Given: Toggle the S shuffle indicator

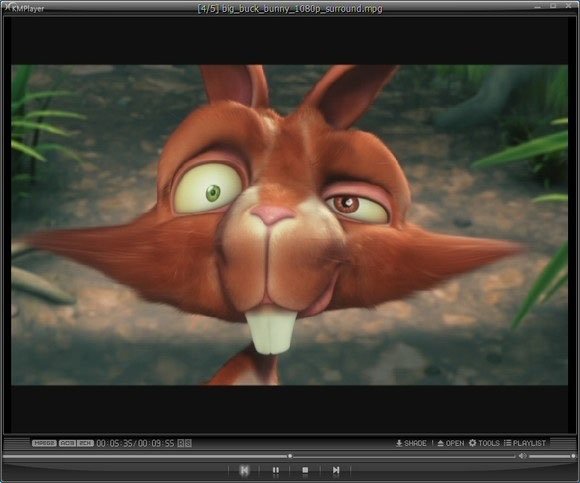Looking at the screenshot, I should 188,443.
